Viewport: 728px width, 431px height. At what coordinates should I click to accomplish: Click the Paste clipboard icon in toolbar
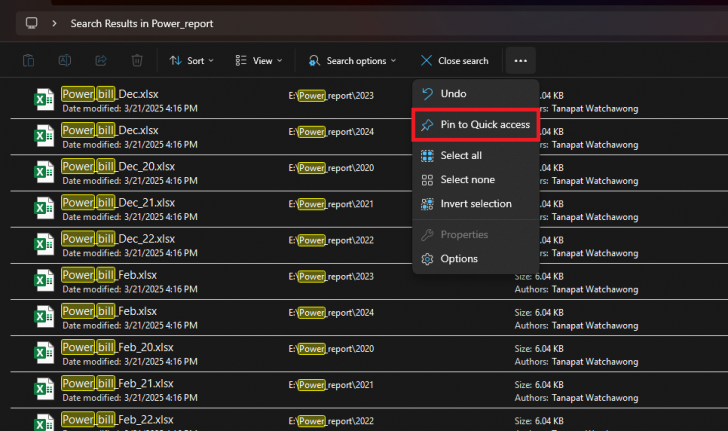[x=29, y=60]
